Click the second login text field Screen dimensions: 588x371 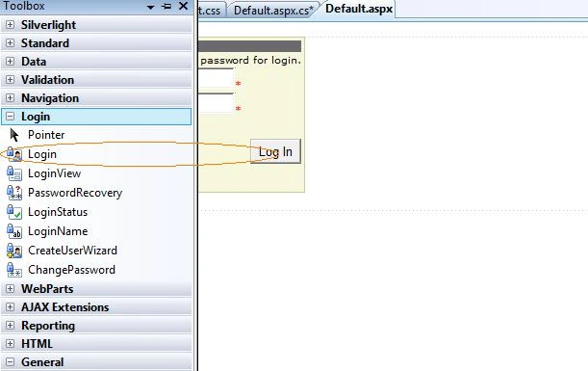pyautogui.click(x=216, y=103)
